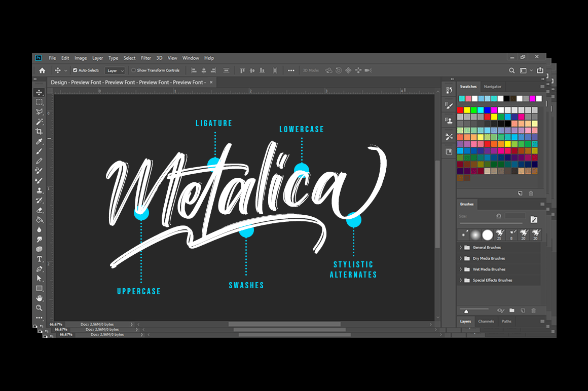Image resolution: width=588 pixels, height=391 pixels.
Task: Select the Crop tool
Action: pos(39,132)
